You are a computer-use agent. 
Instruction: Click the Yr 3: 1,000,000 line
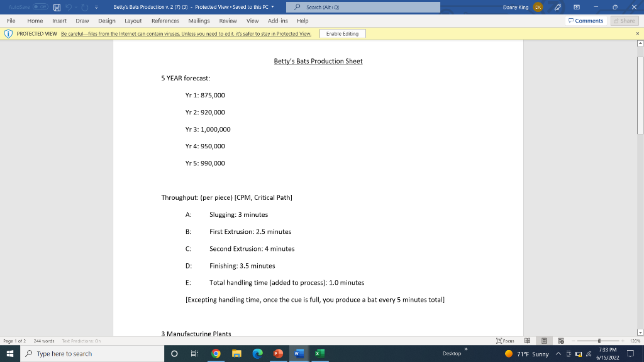[208, 129]
